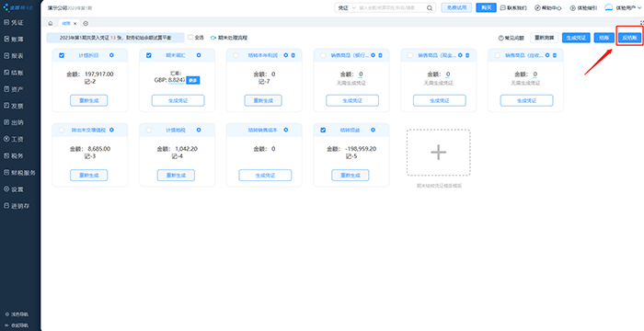This screenshot has width=644, height=331.
Task: Click 生成凭证 on 销售商品（应收 card
Action: click(526, 100)
